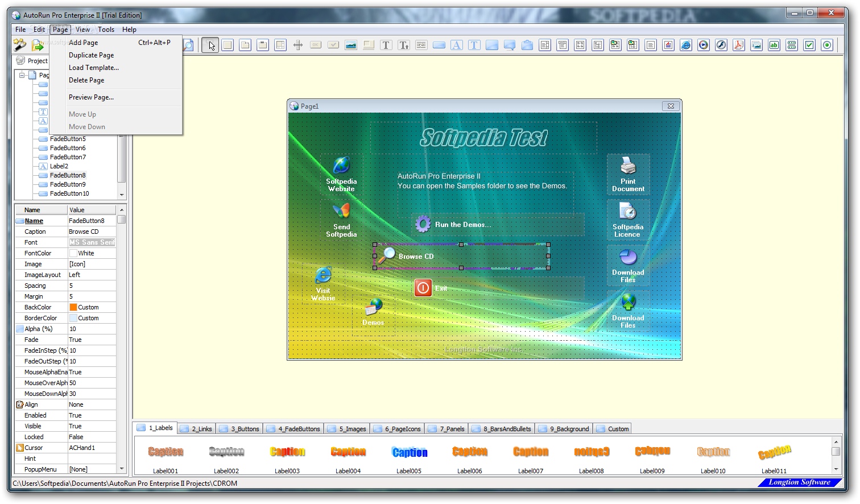Click the BorderColor Custom swatch
Screen dimensions: 860x504
[x=73, y=318]
